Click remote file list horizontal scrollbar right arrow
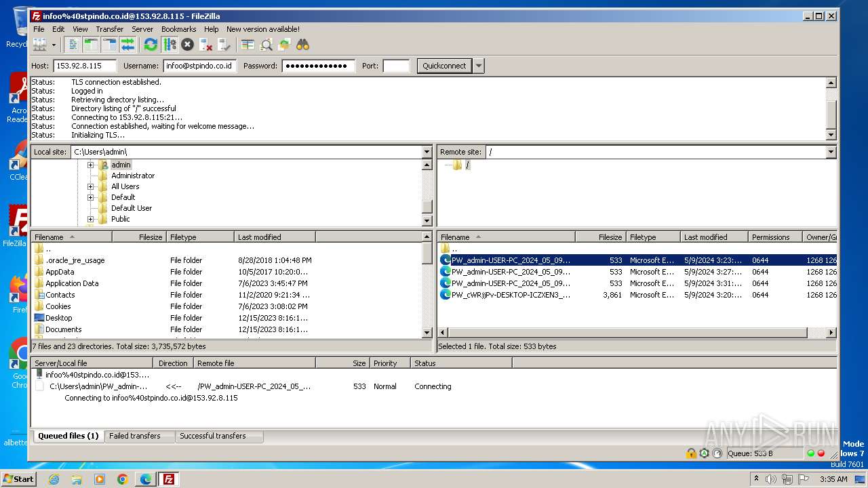The width and height of the screenshot is (868, 488). click(x=831, y=333)
